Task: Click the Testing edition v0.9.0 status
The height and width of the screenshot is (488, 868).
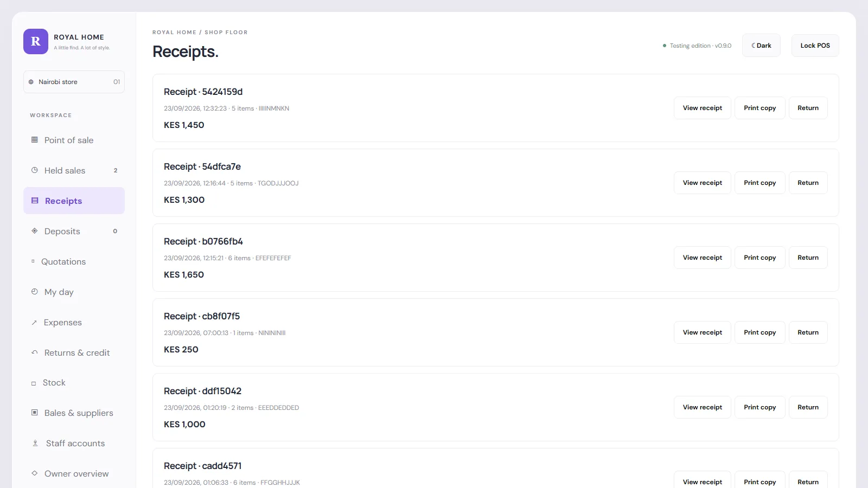Action: point(697,46)
